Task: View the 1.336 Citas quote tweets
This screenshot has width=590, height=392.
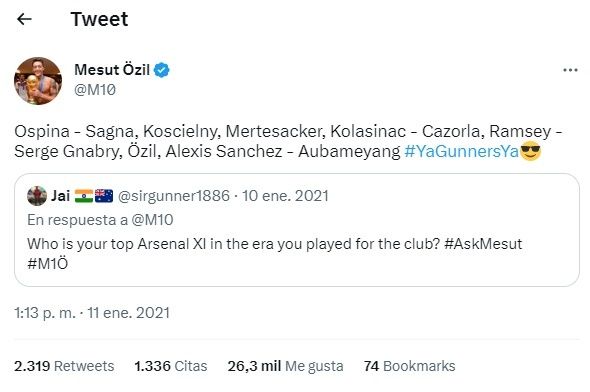Action: (171, 366)
